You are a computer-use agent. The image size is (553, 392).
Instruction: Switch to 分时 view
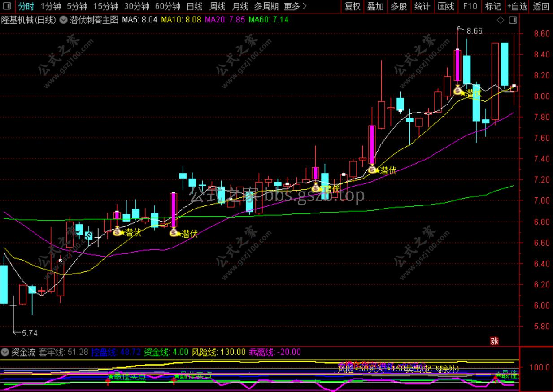click(26, 6)
